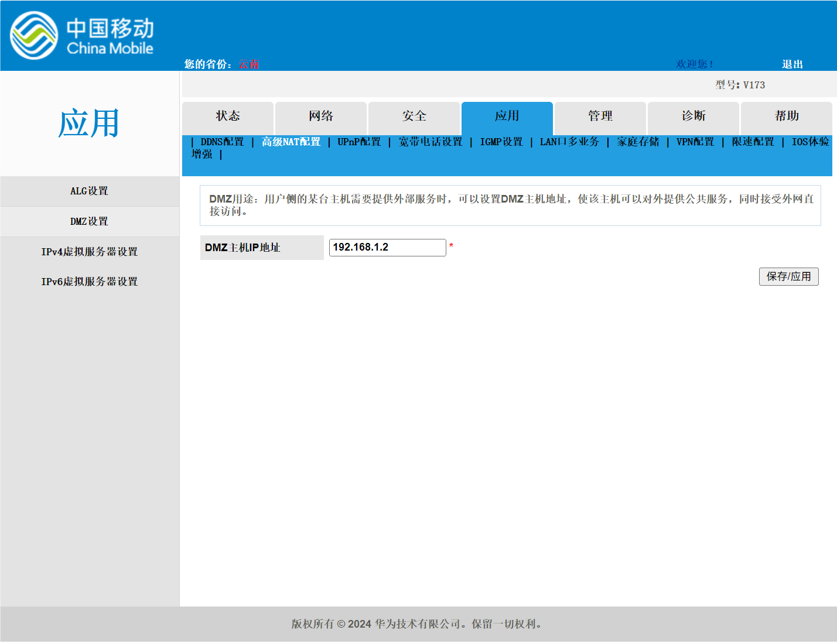Image resolution: width=837 pixels, height=644 pixels.
Task: Click the DMZ主机IP地址 input field
Action: pos(387,248)
